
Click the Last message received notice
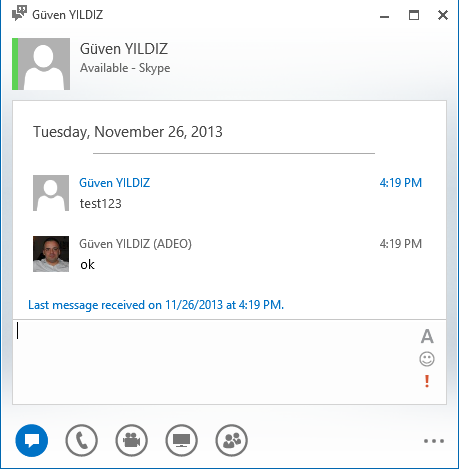156,305
